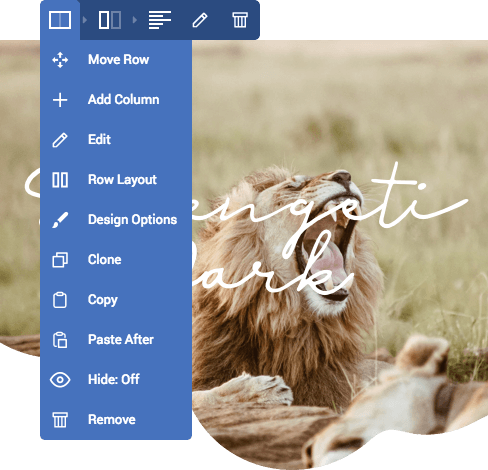Choose Add Column from the menu

pos(116,100)
